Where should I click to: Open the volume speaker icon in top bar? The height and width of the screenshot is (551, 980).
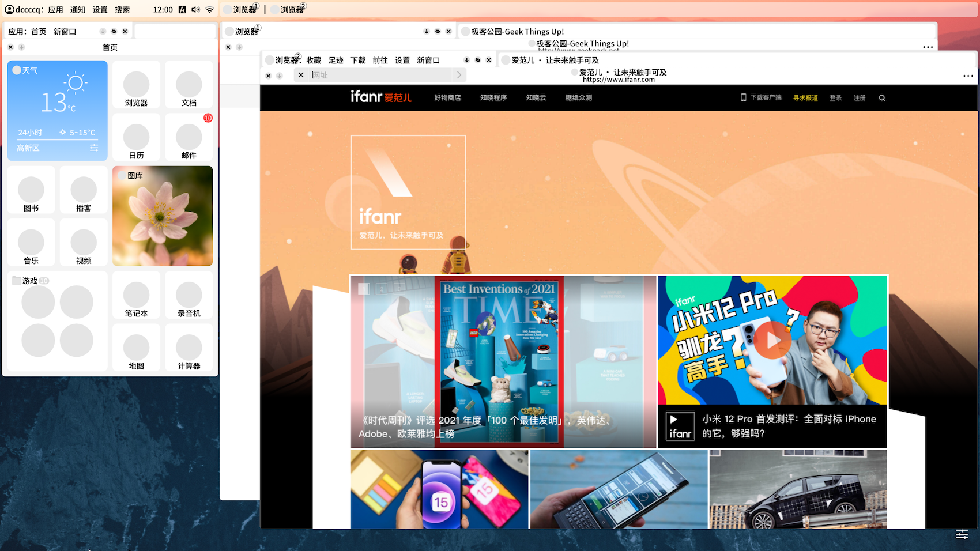(x=196, y=10)
